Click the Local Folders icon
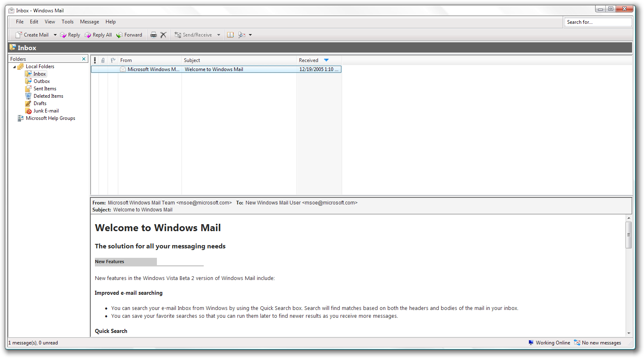Image resolution: width=644 pixels, height=358 pixels. click(21, 67)
